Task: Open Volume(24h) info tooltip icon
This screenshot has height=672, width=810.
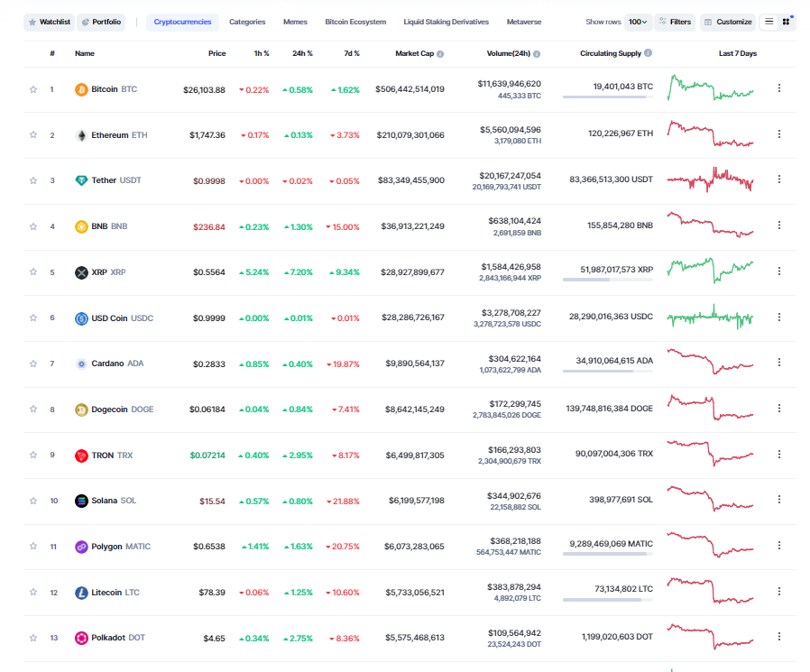Action: click(x=537, y=54)
